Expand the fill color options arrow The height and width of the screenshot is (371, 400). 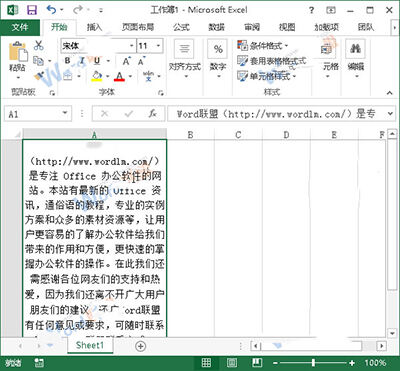(107, 77)
